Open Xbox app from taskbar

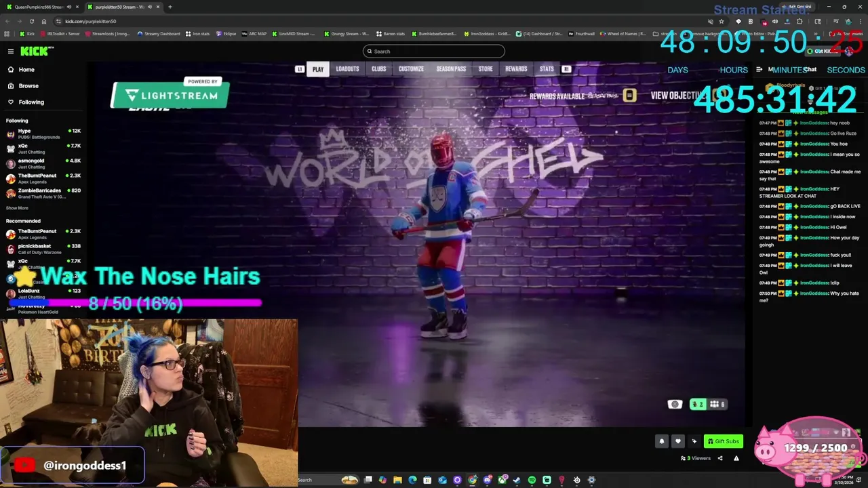click(502, 480)
